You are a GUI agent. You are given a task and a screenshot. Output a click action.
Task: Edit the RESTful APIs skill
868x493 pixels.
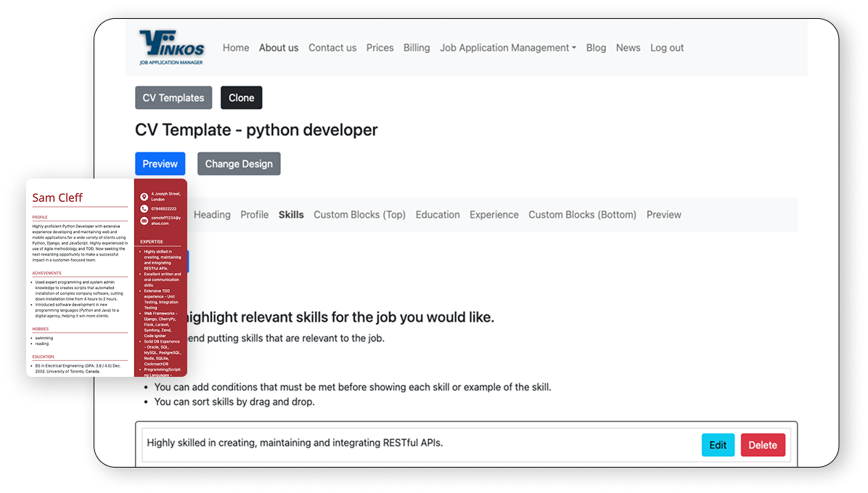pos(718,445)
